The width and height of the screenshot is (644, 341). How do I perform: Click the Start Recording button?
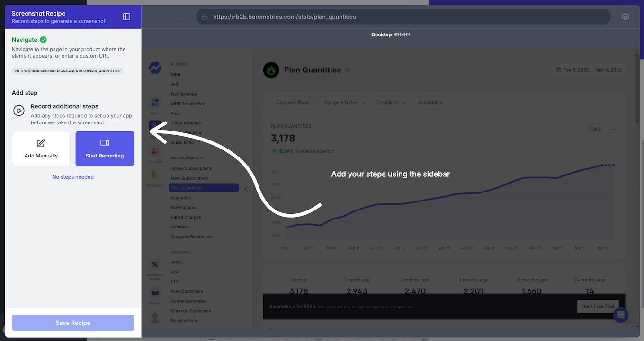[x=105, y=149]
